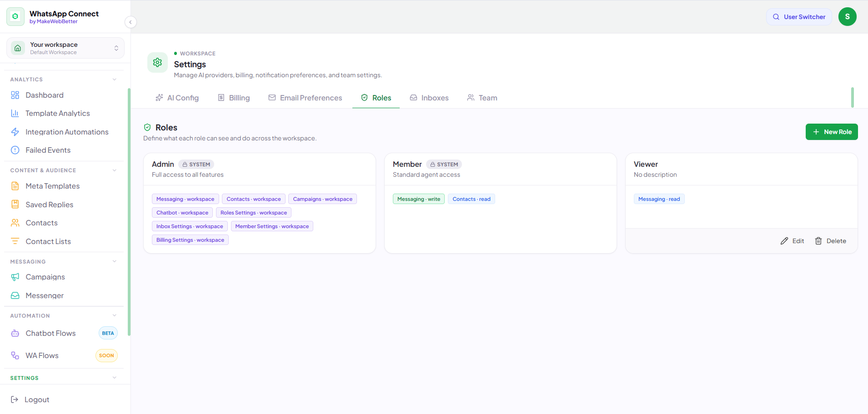The width and height of the screenshot is (868, 414).
Task: Click the home icon of Your workspace
Action: (18, 48)
